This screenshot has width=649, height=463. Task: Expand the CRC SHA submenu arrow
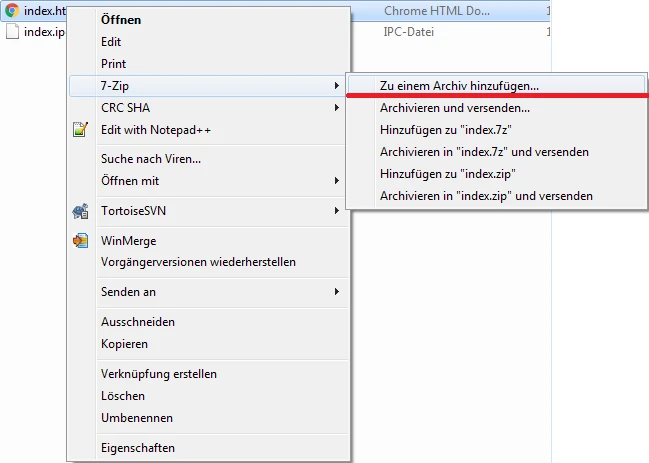click(336, 108)
